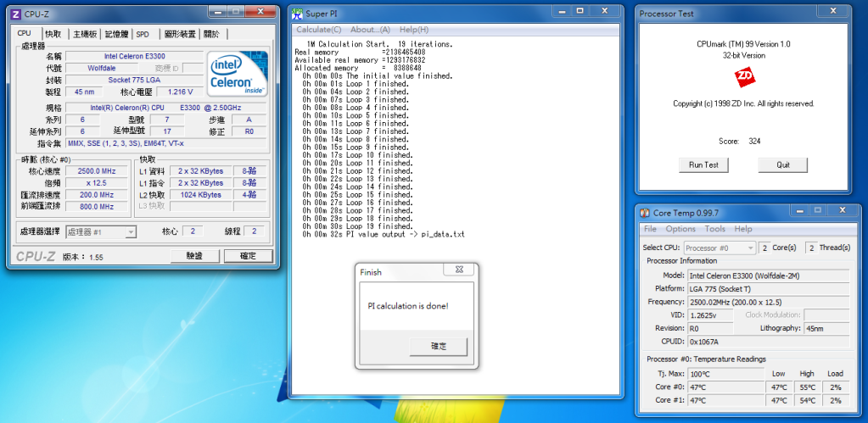Click the CPUID value 0x1067A
The image size is (868, 423).
(x=768, y=341)
